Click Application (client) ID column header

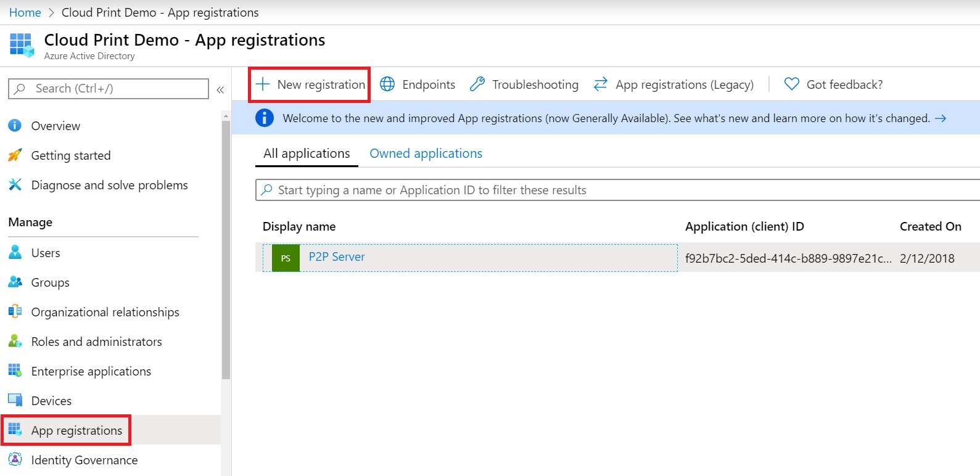tap(744, 226)
